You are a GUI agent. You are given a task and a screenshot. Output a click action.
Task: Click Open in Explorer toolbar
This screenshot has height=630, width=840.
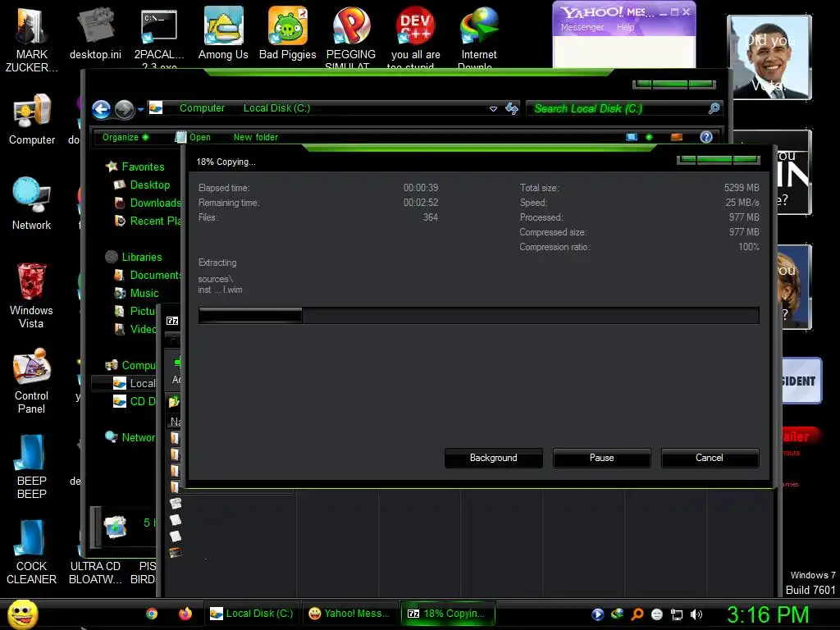tap(194, 137)
